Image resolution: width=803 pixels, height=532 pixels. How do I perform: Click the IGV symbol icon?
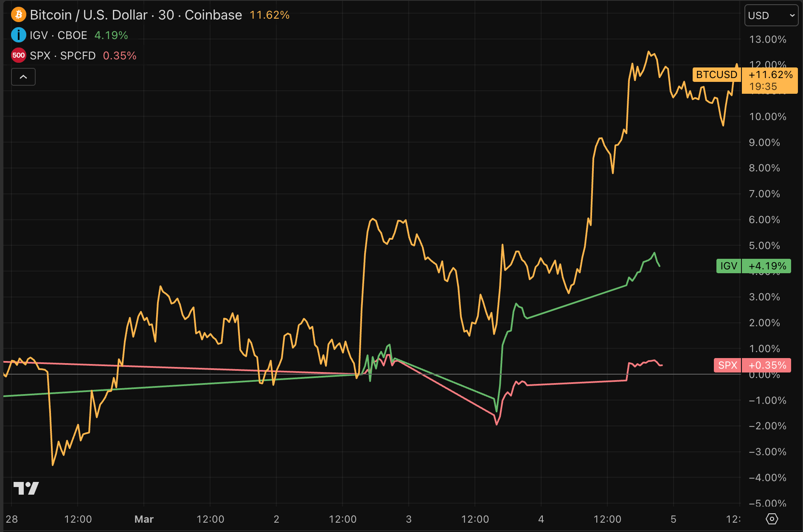pyautogui.click(x=18, y=35)
